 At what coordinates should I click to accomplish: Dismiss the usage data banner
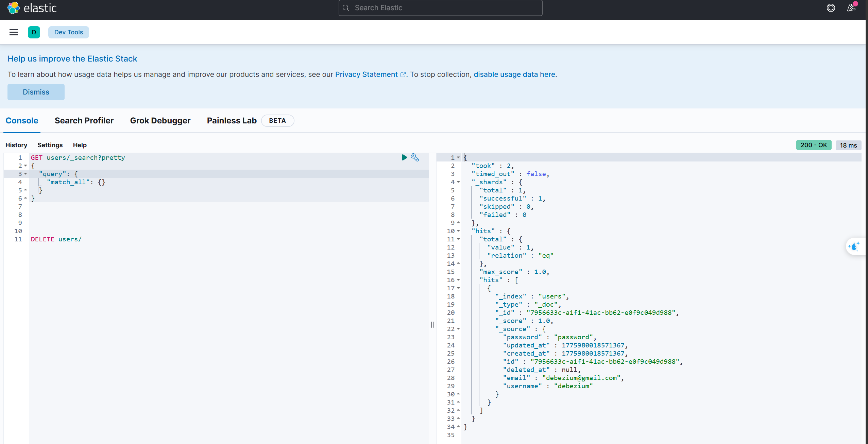(36, 92)
